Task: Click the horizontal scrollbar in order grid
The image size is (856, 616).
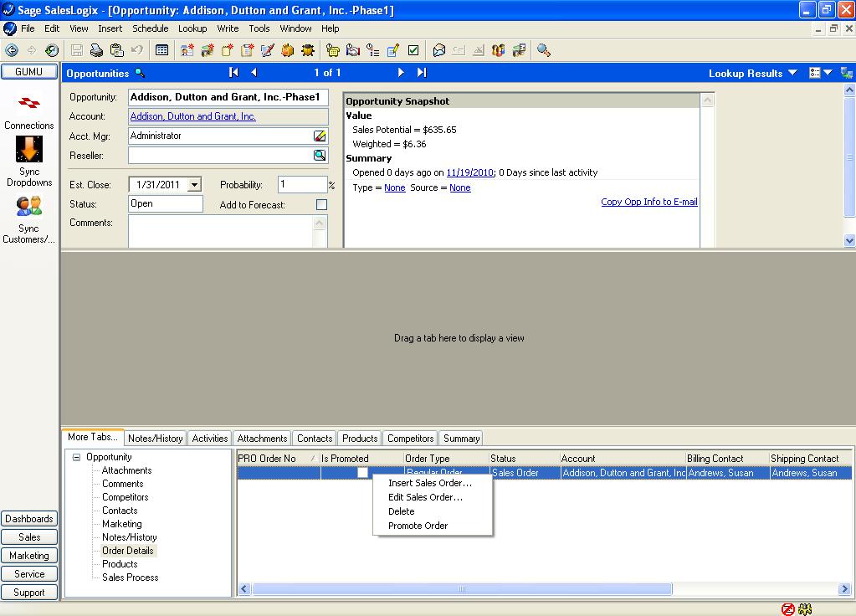Action: [462, 588]
